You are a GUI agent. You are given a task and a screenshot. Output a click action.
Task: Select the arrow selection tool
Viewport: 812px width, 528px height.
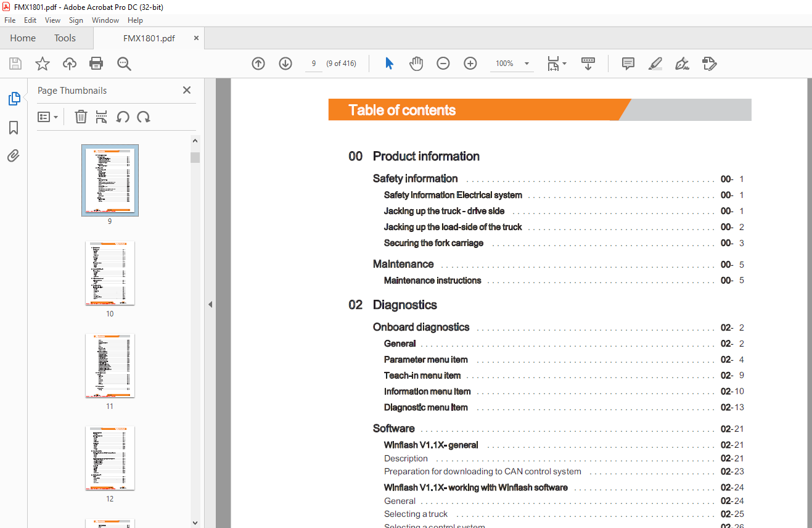tap(389, 64)
